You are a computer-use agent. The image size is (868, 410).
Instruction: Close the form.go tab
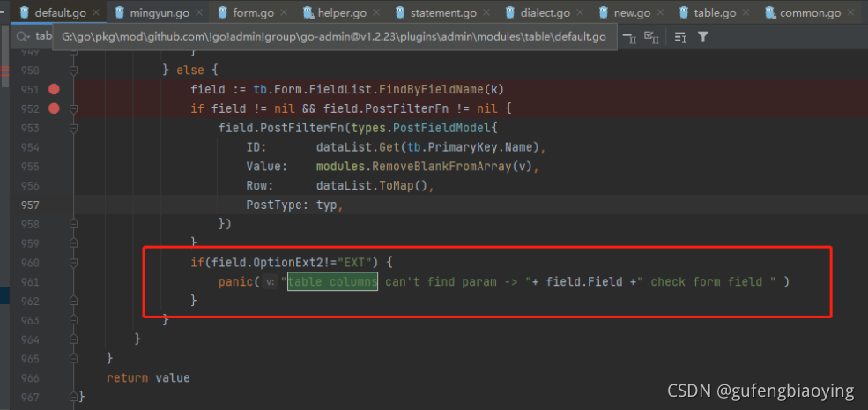pos(286,12)
